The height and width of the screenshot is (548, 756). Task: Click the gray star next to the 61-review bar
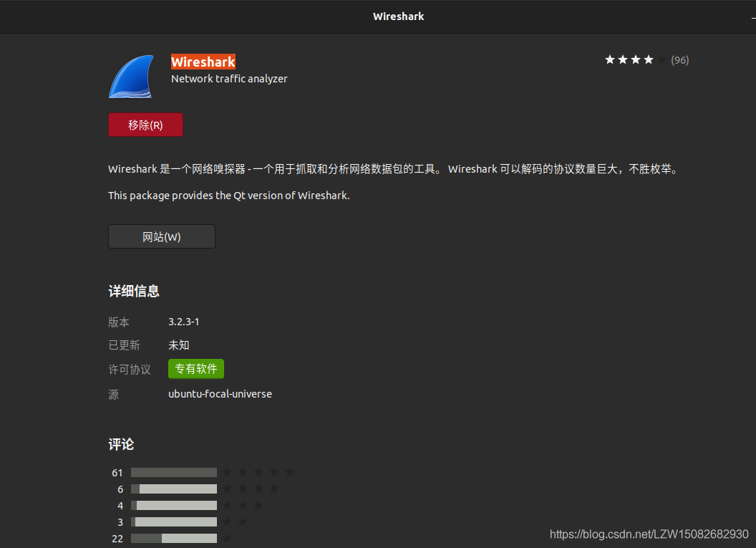(227, 472)
